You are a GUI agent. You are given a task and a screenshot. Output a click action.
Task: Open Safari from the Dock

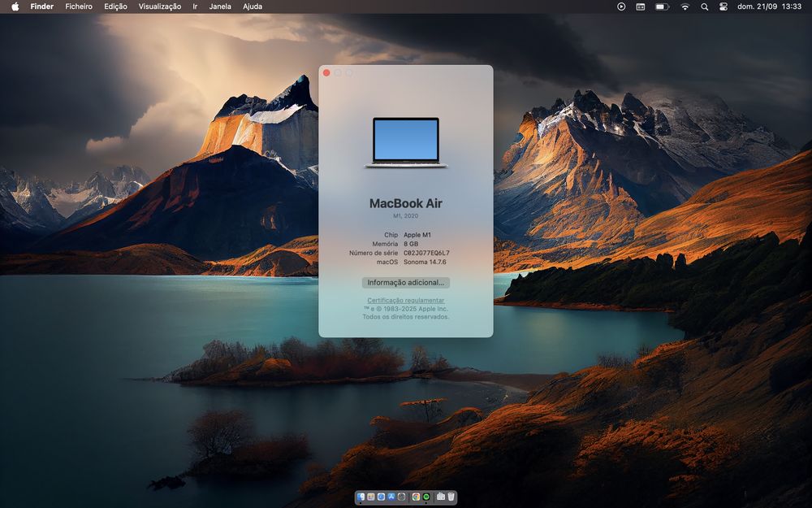point(381,497)
